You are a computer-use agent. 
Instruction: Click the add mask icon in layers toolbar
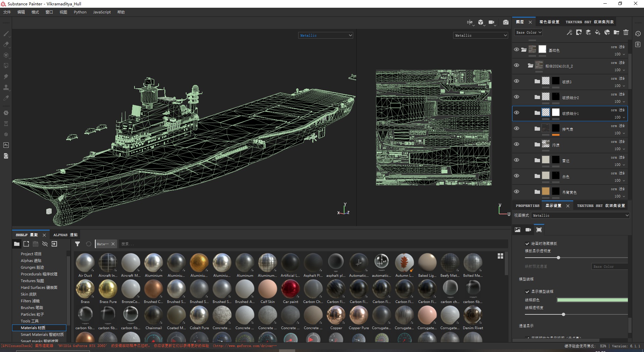point(579,32)
